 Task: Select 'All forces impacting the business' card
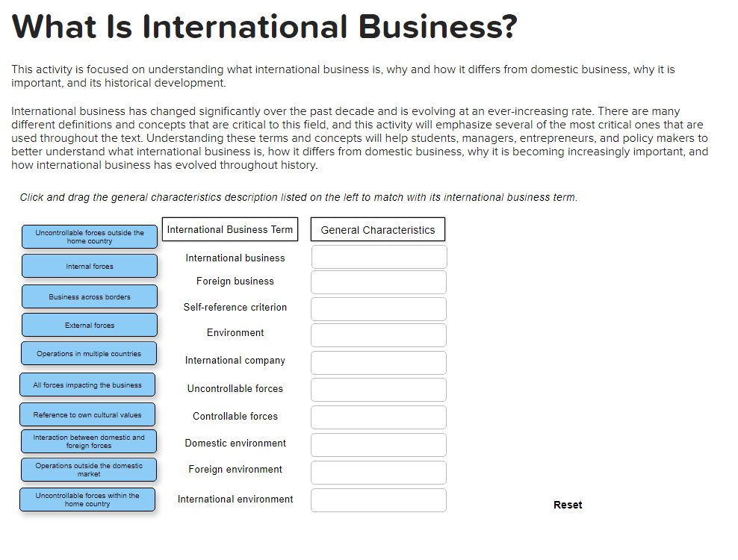click(87, 385)
